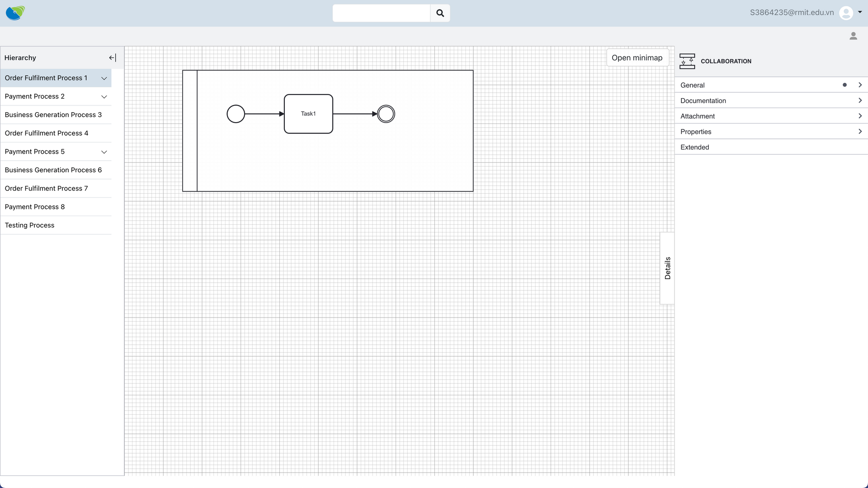Viewport: 868px width, 488px height.
Task: Open the Attachment section row
Action: [x=771, y=116]
